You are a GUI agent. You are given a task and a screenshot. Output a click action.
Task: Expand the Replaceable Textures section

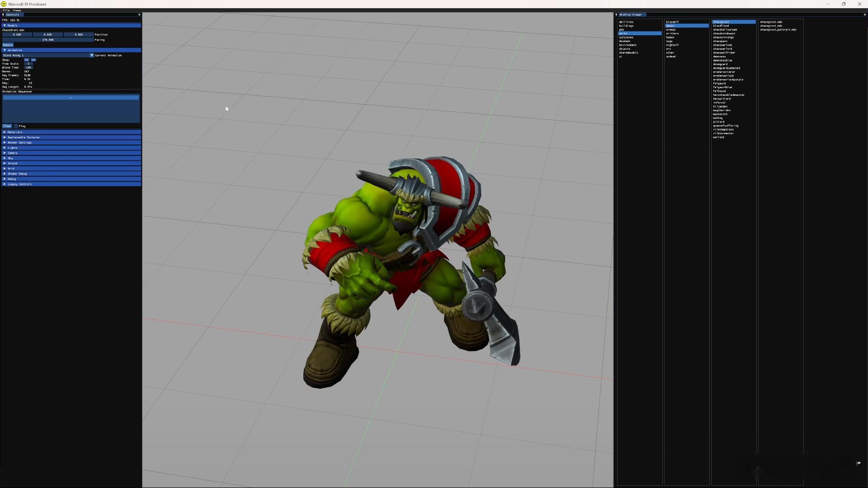pyautogui.click(x=71, y=137)
